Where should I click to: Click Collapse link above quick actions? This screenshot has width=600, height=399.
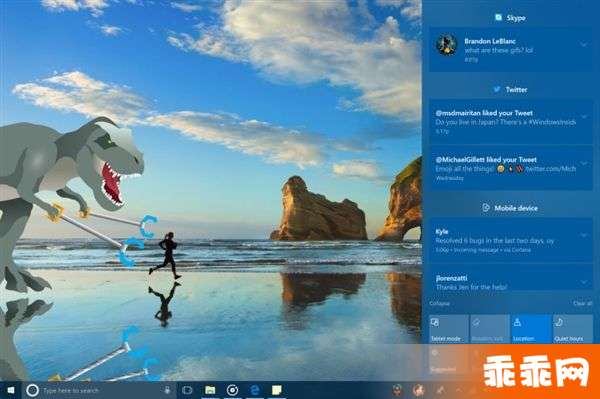[x=439, y=303]
